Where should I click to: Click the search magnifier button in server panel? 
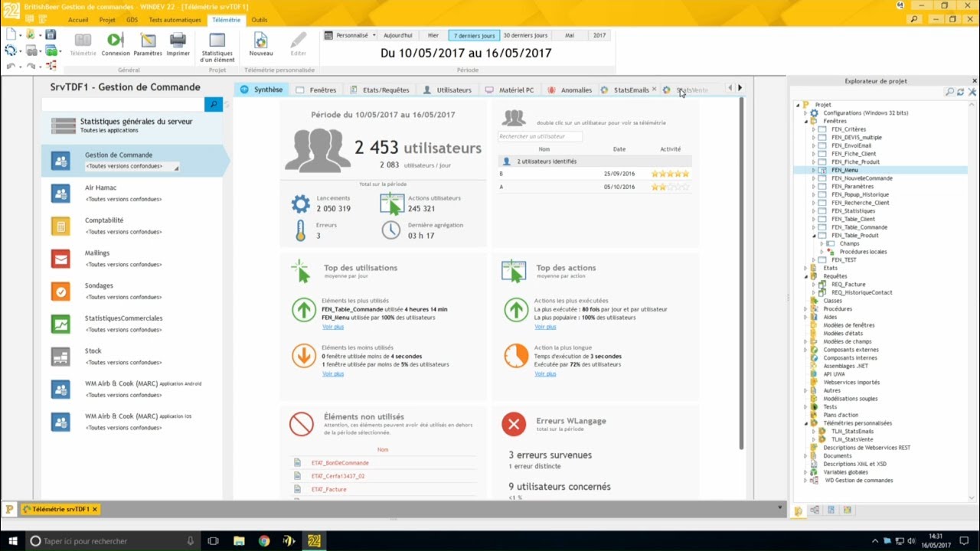pyautogui.click(x=214, y=104)
